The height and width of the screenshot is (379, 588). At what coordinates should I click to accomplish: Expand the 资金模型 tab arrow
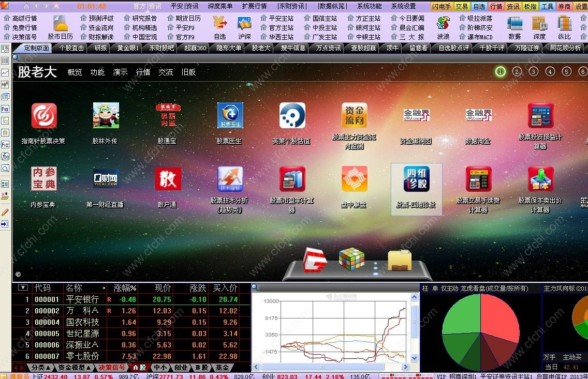(x=89, y=368)
